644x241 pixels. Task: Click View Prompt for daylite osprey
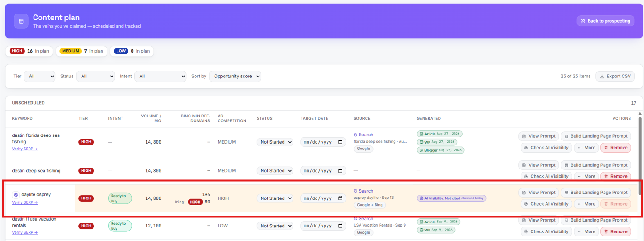pos(538,193)
